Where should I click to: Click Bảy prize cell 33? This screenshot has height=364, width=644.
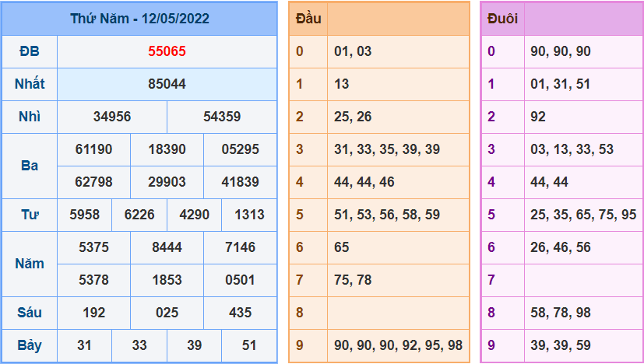tap(139, 345)
